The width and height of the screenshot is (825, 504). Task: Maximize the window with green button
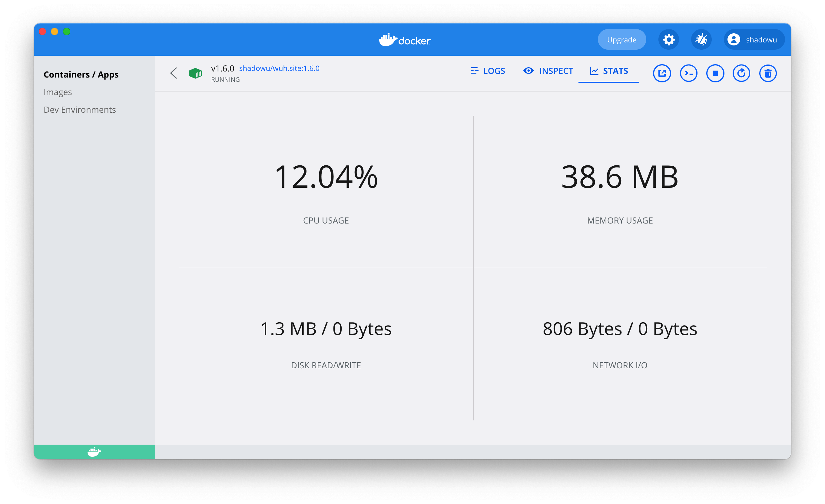[67, 31]
